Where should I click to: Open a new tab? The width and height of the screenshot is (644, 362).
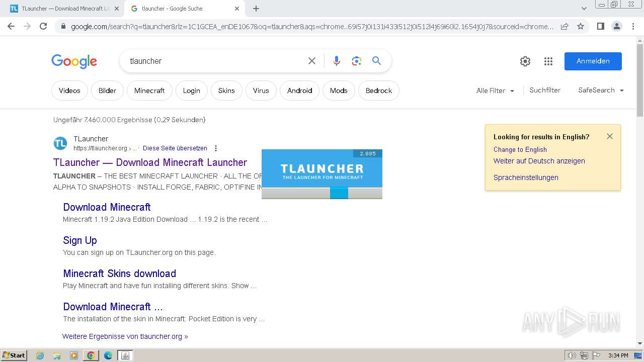pyautogui.click(x=256, y=9)
